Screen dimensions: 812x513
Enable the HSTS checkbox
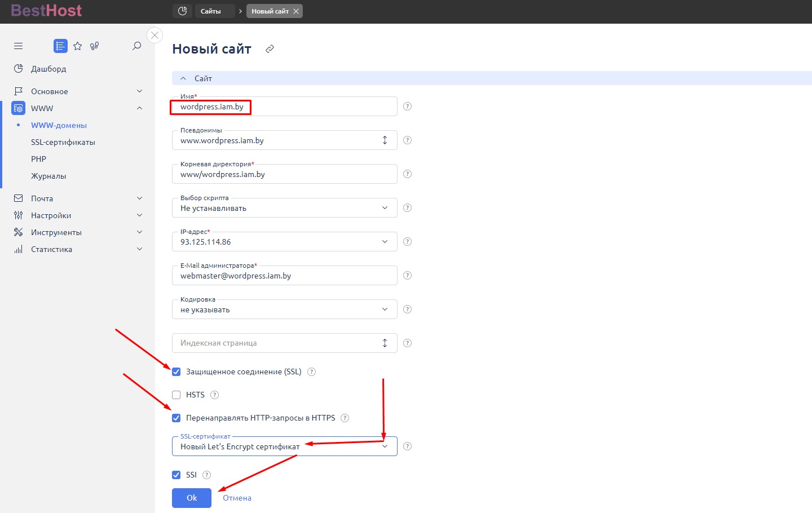tap(176, 395)
